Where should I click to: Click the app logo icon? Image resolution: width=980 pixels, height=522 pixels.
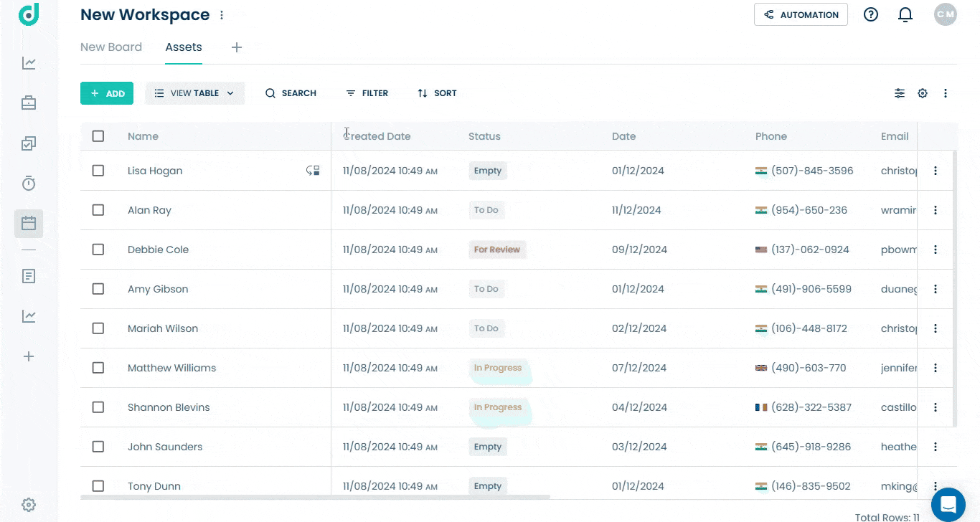tap(29, 14)
